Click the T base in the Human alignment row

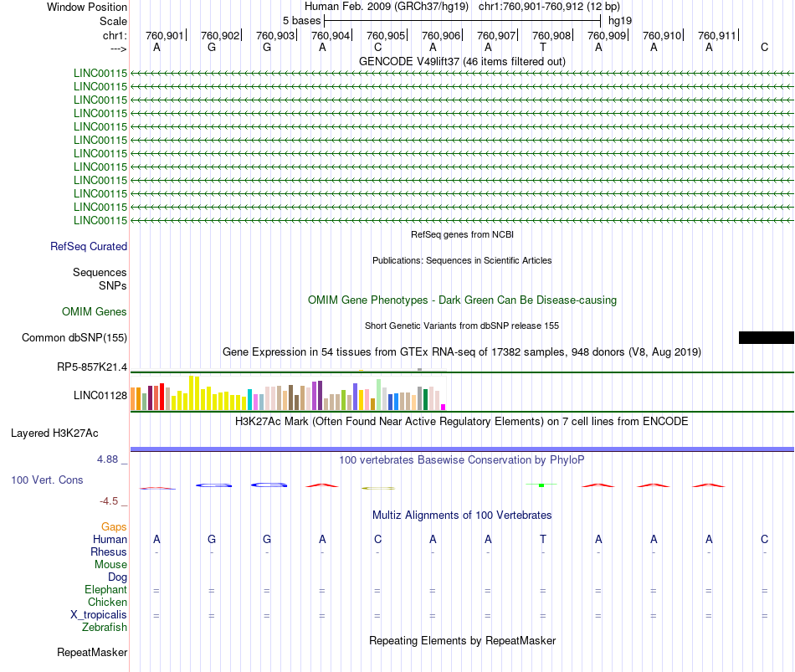point(543,539)
